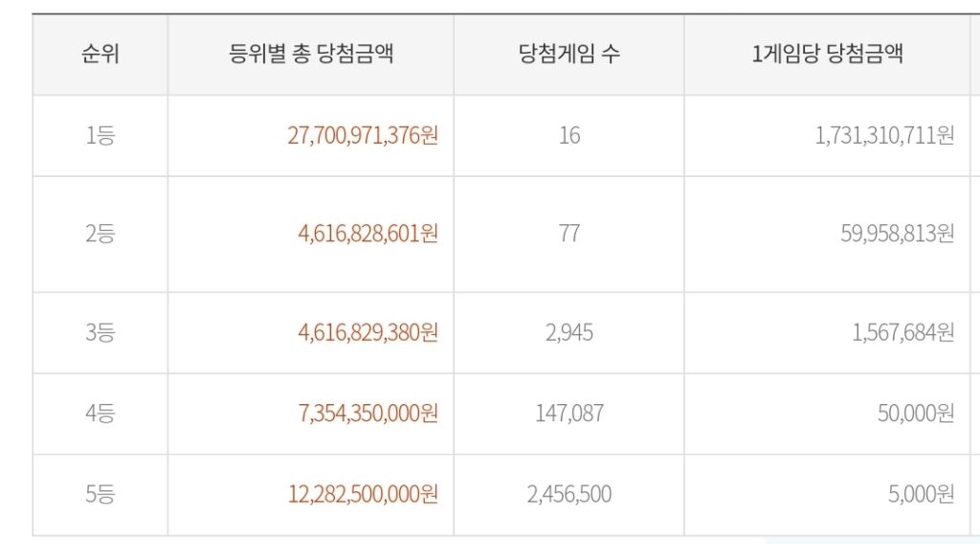Select the 3등 rank cell
This screenshot has height=544, width=980.
tap(100, 333)
